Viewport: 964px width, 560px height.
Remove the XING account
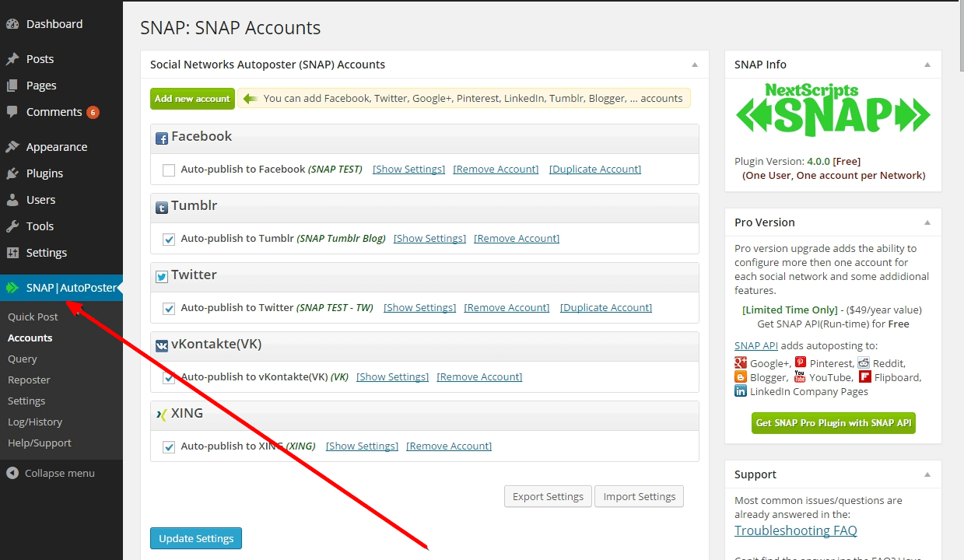[449, 446]
